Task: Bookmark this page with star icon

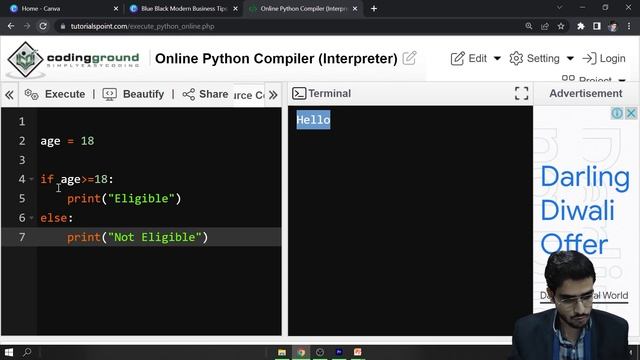Action: 561,26
